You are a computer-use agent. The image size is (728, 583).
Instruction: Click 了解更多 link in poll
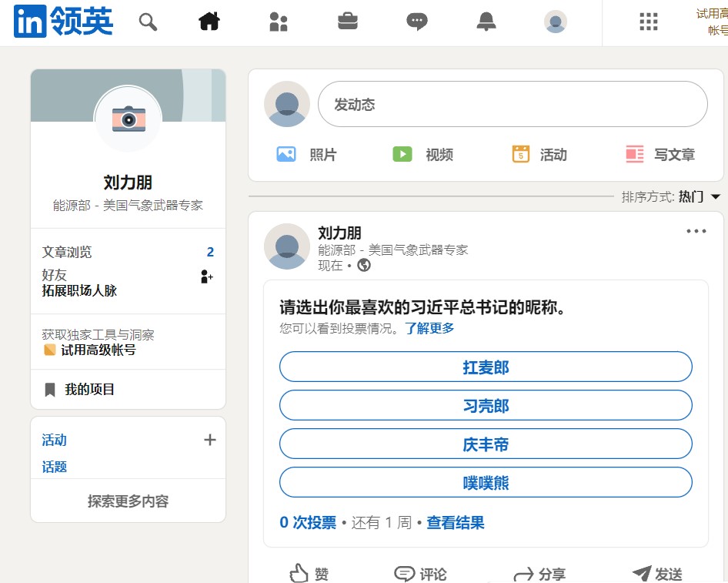429,328
